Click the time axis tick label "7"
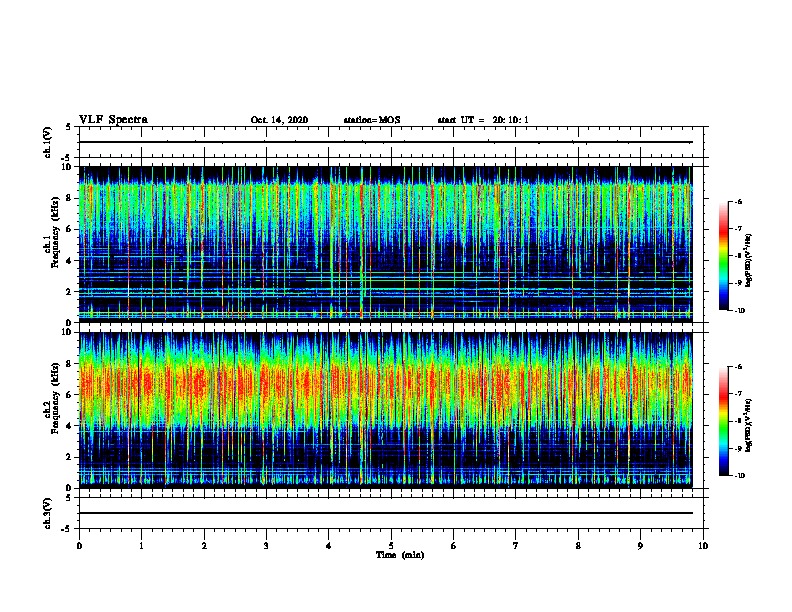 click(516, 545)
